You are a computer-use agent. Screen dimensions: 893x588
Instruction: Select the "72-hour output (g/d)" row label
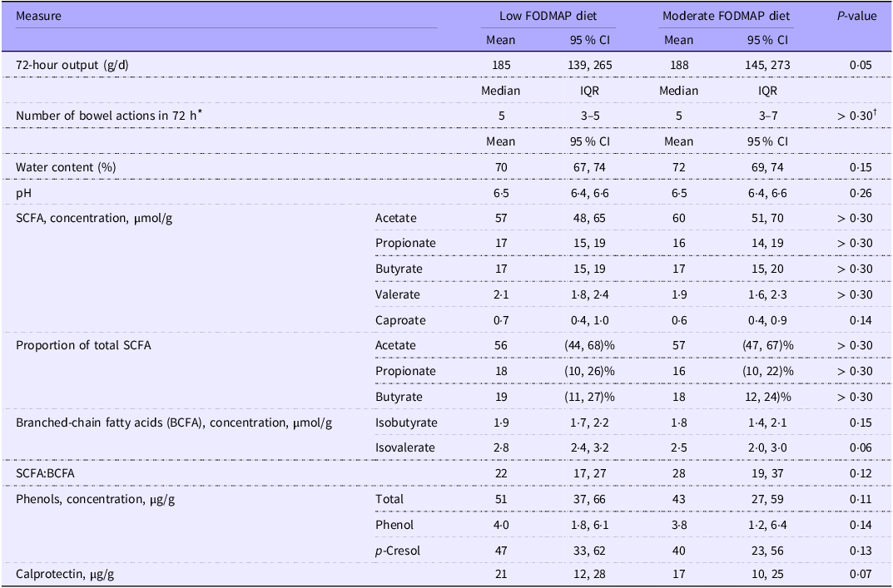[69, 65]
